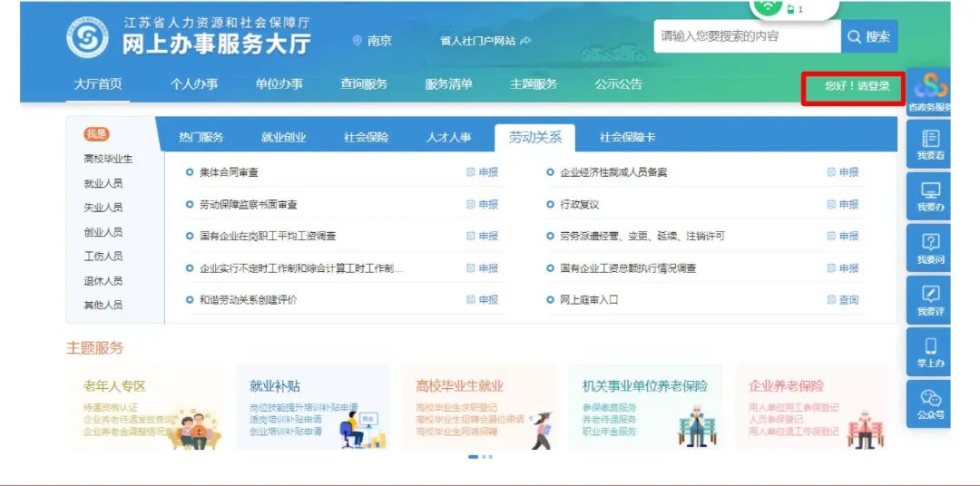The width and height of the screenshot is (980, 486).
Task: Switch to the 就业创业 tab
Action: pyautogui.click(x=283, y=138)
